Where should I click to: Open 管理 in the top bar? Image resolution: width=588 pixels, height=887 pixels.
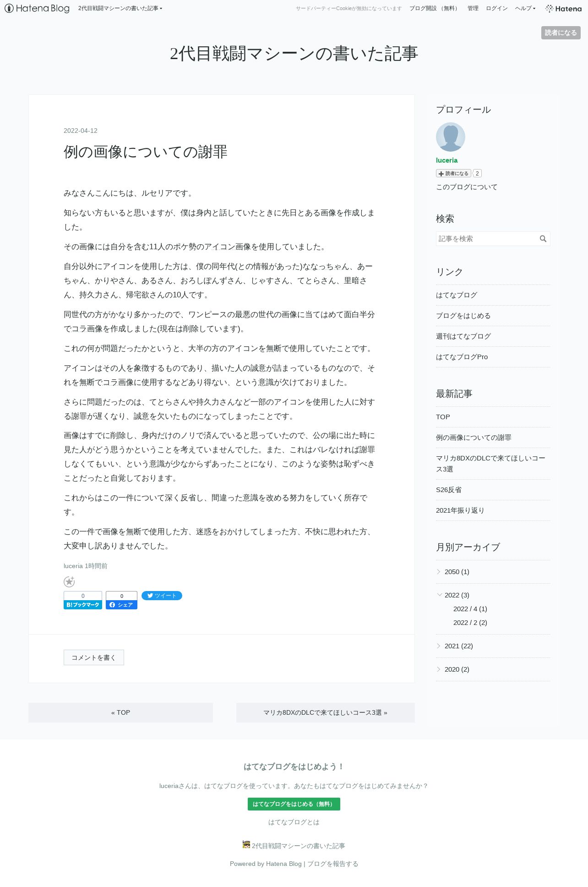point(473,8)
